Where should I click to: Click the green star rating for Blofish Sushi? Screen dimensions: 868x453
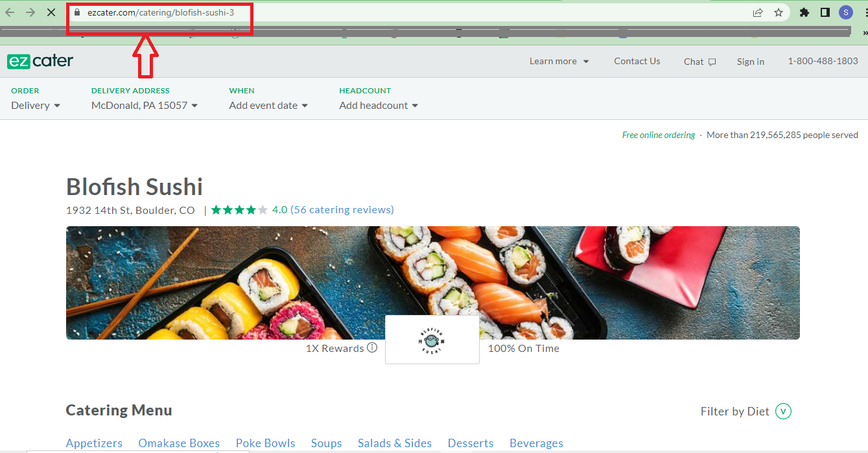point(239,210)
